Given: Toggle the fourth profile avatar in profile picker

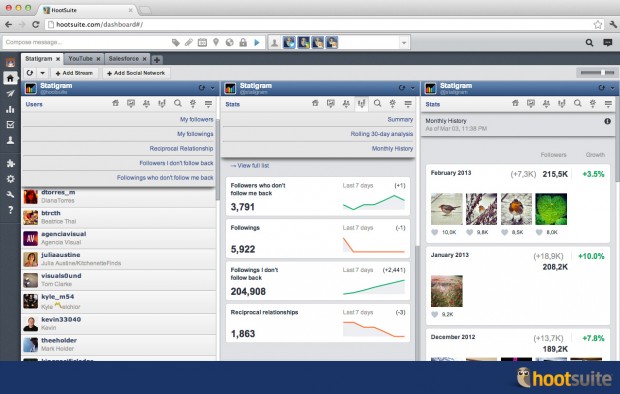Looking at the screenshot, I should tap(332, 42).
